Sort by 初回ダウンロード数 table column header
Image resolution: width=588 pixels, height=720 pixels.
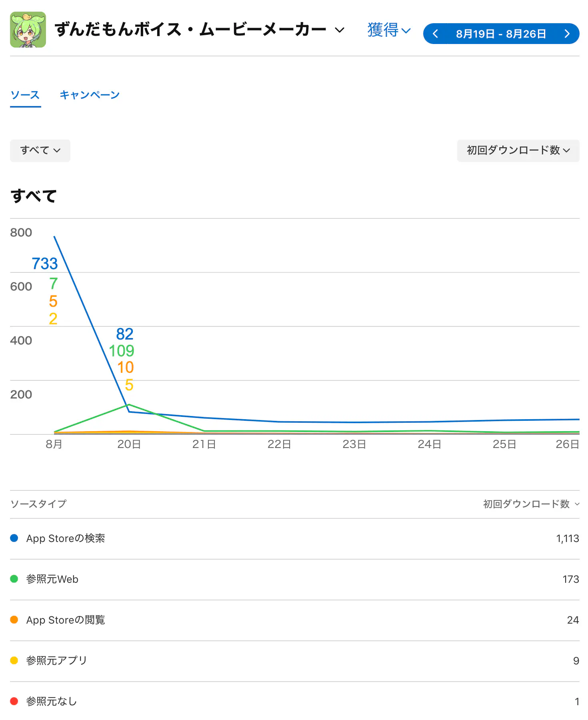coord(531,504)
